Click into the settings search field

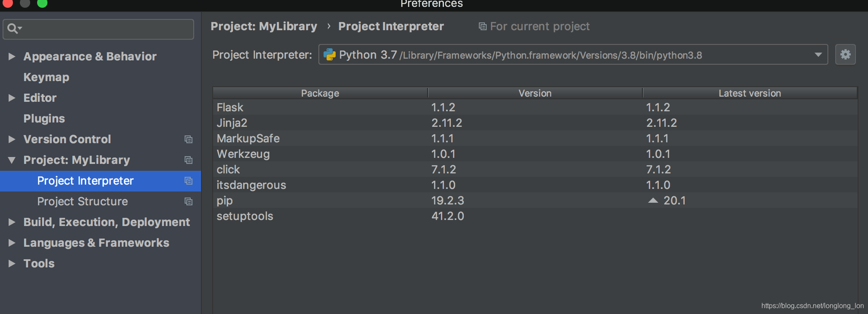pyautogui.click(x=98, y=29)
